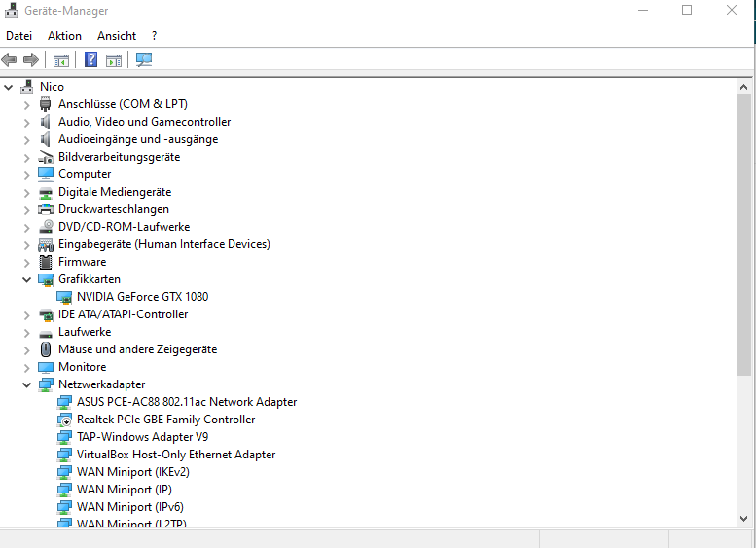Click the Netzwerkadapter category icon
Image resolution: width=756 pixels, height=548 pixels.
coord(46,384)
